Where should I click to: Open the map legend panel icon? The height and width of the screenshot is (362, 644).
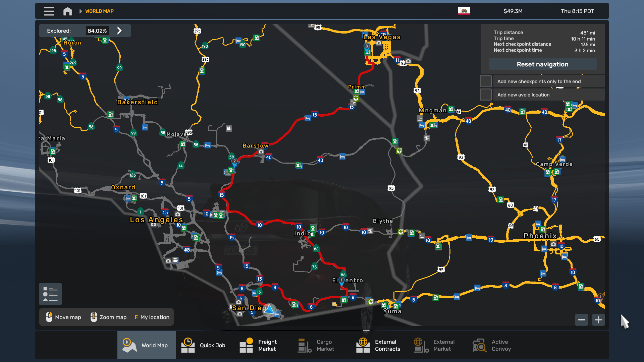(x=50, y=294)
